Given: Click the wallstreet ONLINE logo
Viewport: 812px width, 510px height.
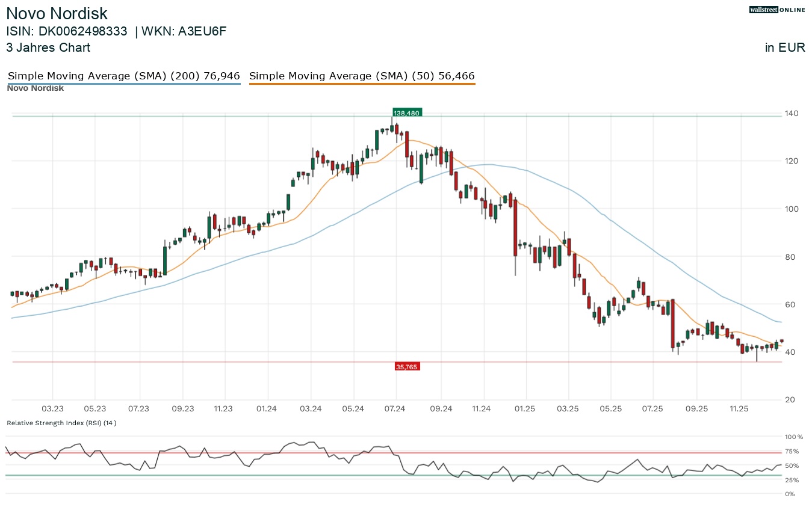Looking at the screenshot, I should (777, 10).
